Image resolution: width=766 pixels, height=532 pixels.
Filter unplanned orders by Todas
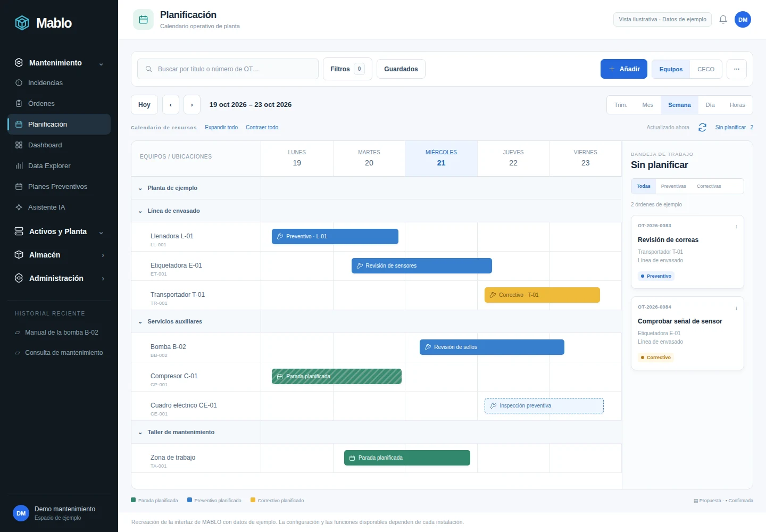(643, 186)
